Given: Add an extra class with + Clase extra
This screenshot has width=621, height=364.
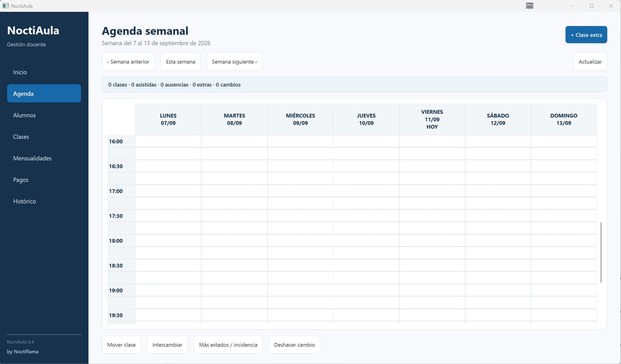Looking at the screenshot, I should [586, 35].
